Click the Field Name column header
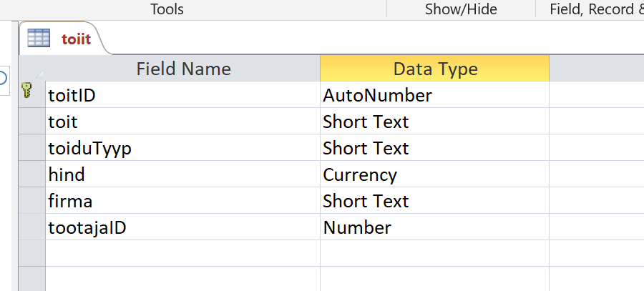Viewport: 644px width, 291px height. [183, 69]
